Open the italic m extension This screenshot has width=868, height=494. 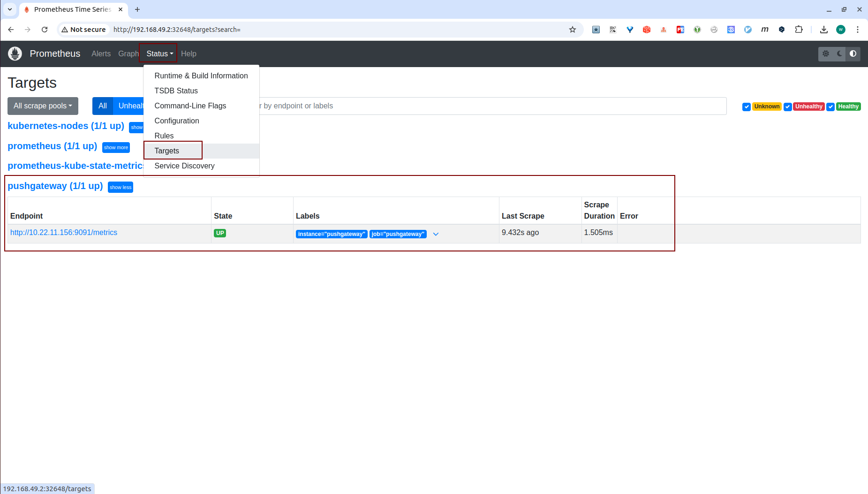tap(765, 30)
